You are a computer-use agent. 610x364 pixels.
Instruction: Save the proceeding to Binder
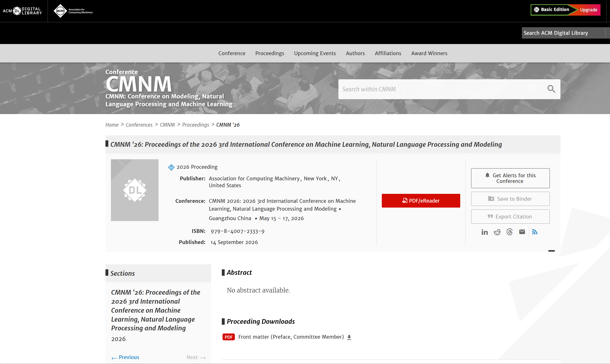[510, 199]
